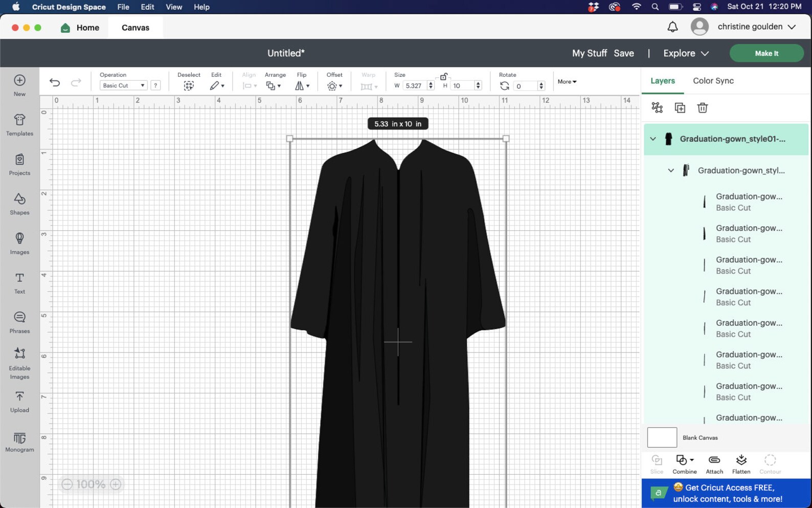
Task: Open the View menu
Action: click(174, 7)
